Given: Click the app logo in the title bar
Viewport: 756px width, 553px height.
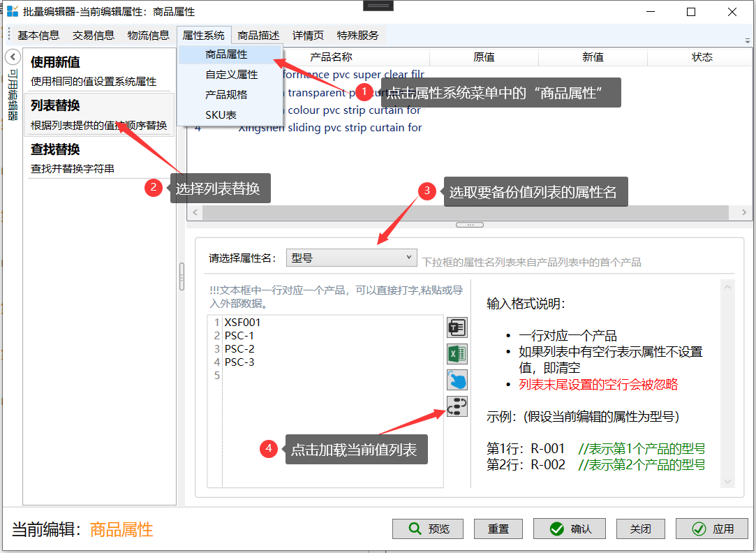Looking at the screenshot, I should [x=13, y=12].
